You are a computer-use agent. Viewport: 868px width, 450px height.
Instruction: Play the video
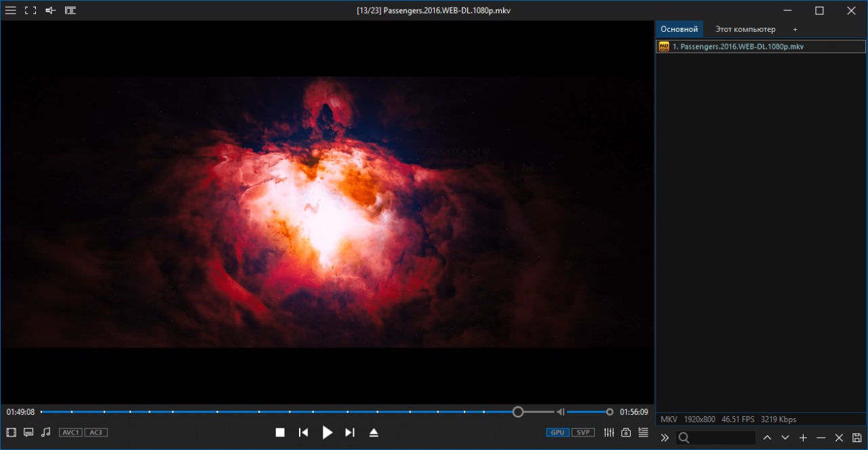[x=327, y=432]
